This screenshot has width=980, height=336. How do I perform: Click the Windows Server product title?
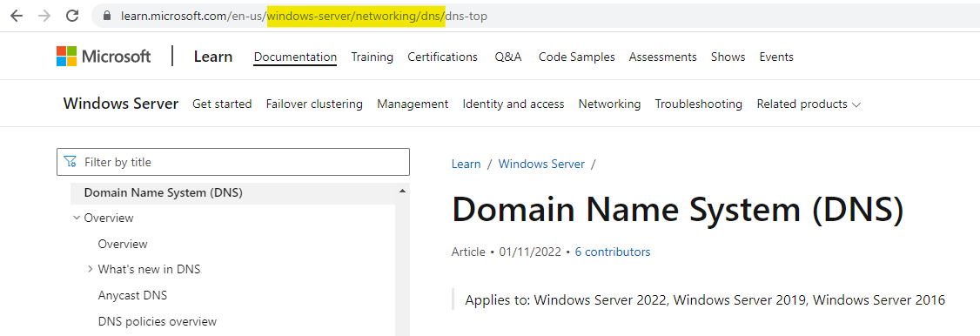pos(121,104)
